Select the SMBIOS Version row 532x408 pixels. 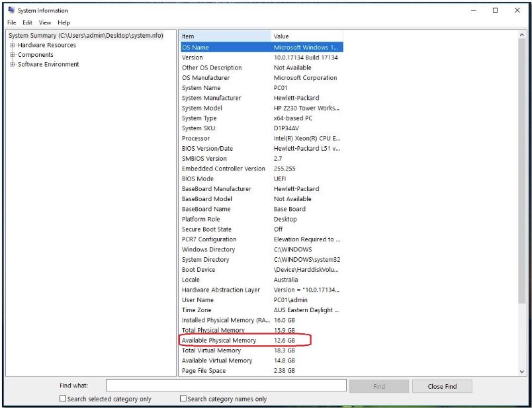[262, 159]
